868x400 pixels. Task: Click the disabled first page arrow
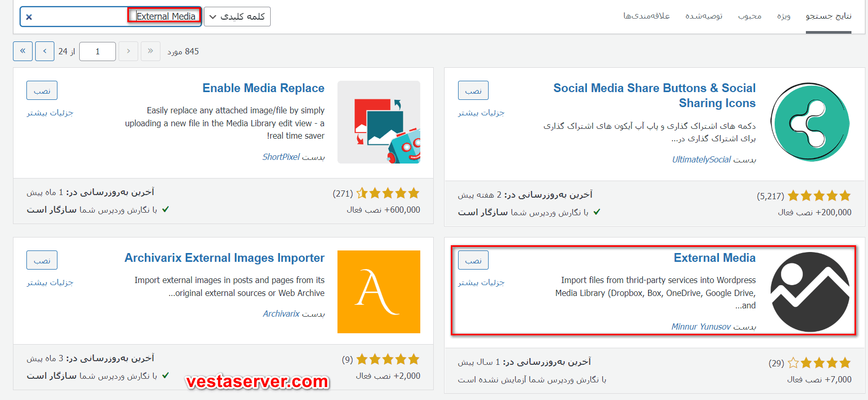(151, 51)
